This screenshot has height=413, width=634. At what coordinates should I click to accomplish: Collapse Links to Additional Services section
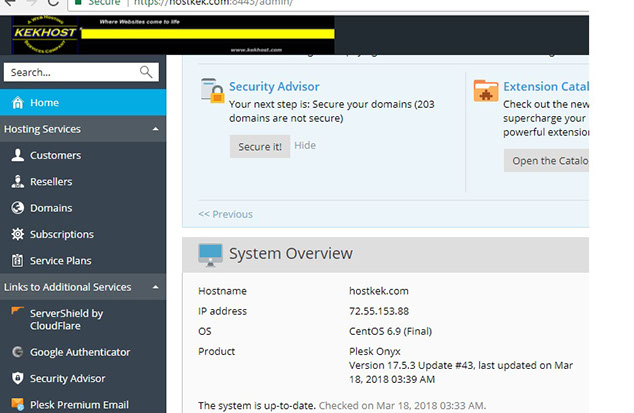tap(155, 288)
